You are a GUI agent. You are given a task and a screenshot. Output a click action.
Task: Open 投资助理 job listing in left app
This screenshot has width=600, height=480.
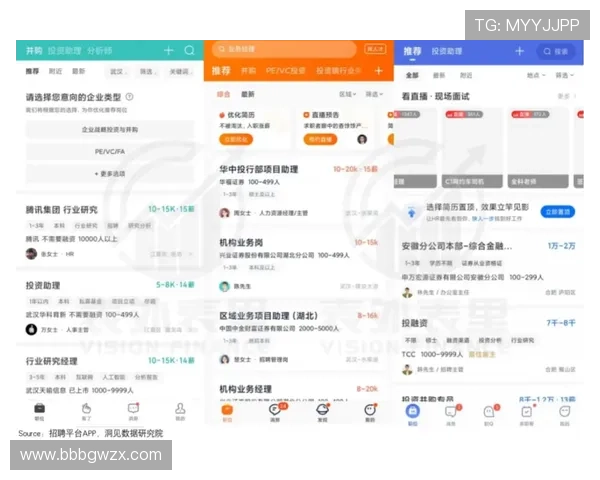110,308
